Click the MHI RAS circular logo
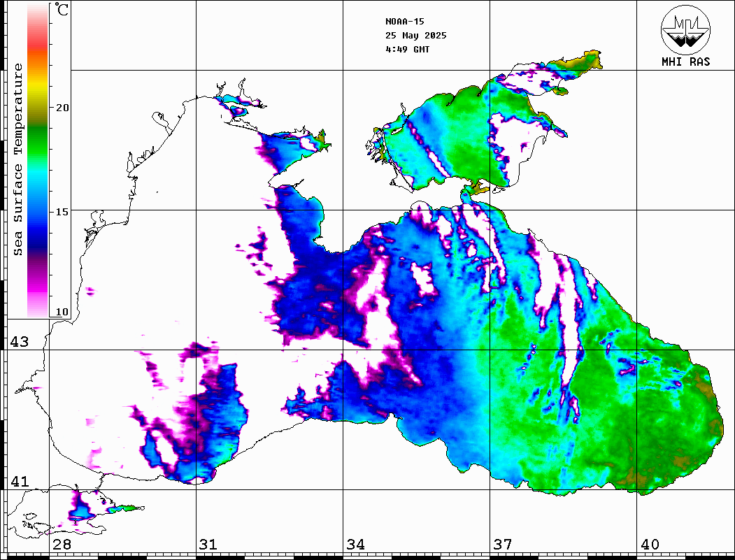Screen dimensions: 735x560 tap(685, 29)
